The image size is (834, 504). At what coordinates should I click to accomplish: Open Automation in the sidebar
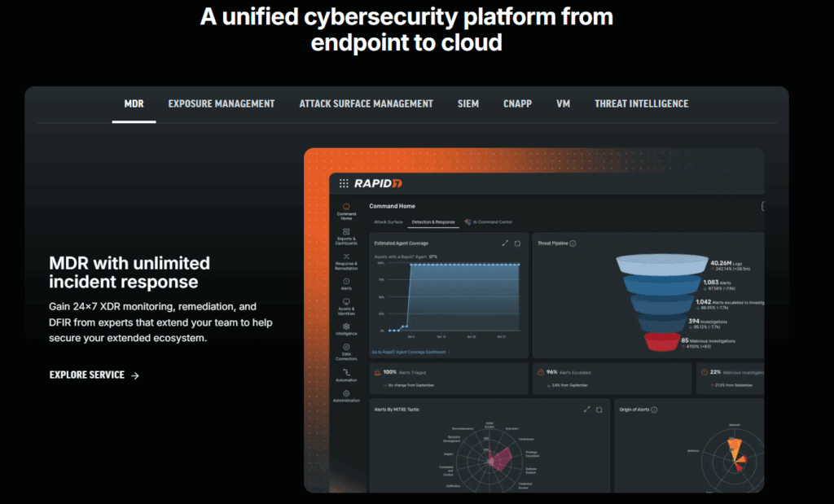(x=346, y=375)
